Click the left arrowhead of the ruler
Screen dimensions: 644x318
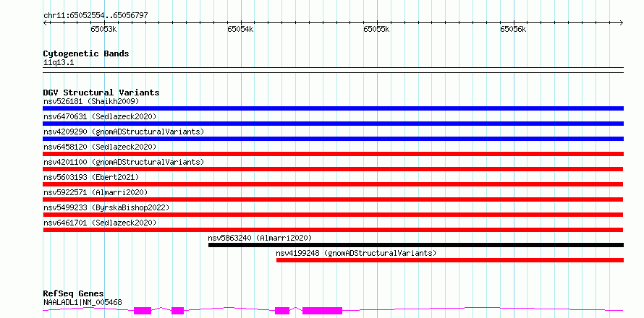(45, 22)
